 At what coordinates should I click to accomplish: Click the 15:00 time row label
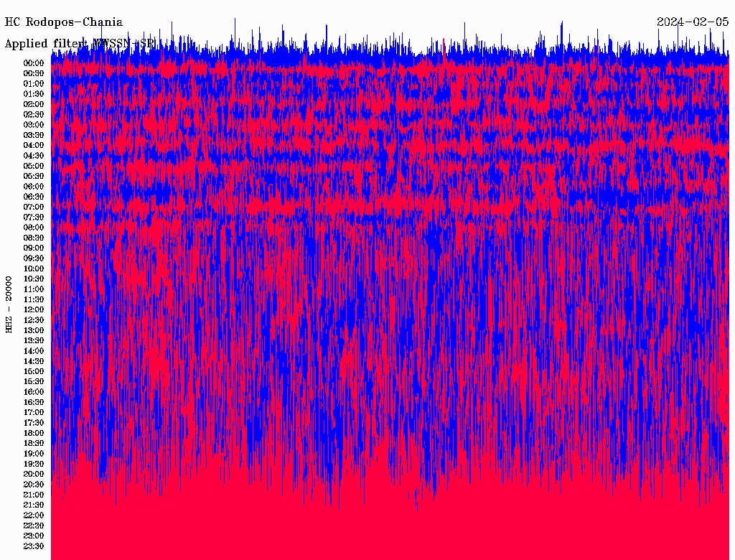[x=34, y=372]
